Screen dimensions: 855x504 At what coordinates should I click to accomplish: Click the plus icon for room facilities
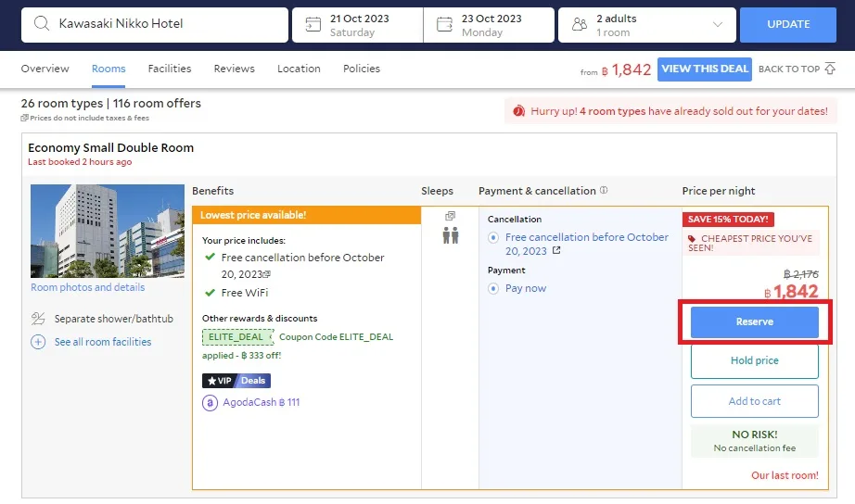click(38, 342)
